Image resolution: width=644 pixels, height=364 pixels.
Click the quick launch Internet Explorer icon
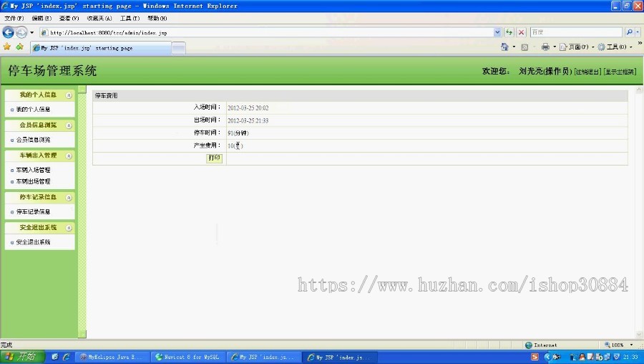66,357
